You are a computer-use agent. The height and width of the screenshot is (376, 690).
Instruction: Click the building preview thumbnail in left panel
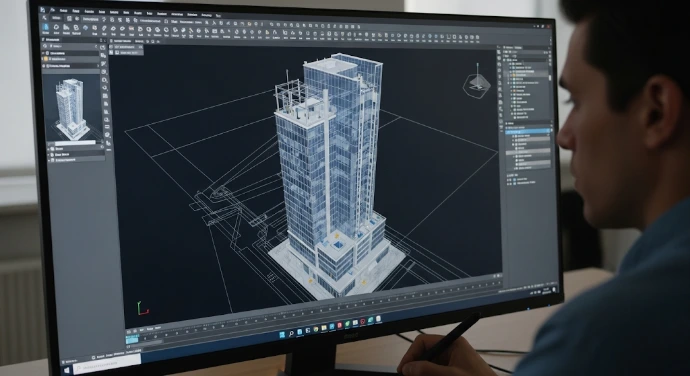click(73, 108)
